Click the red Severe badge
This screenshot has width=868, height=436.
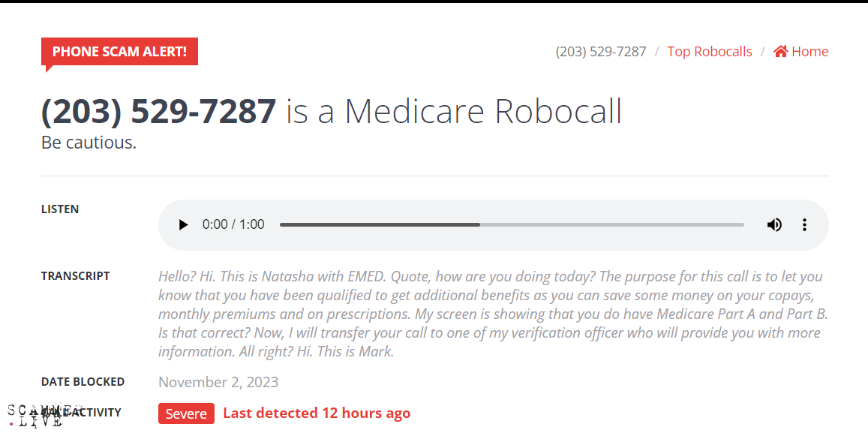point(186,413)
